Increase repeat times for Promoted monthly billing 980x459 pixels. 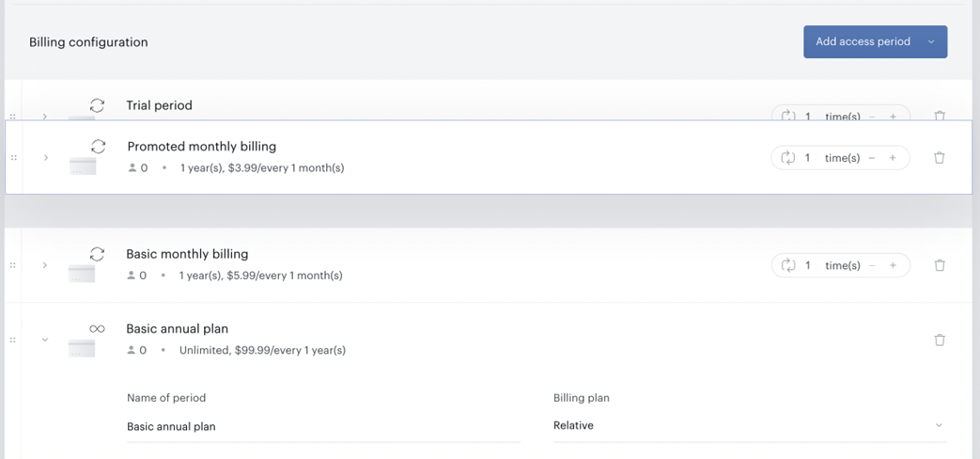[x=893, y=158]
